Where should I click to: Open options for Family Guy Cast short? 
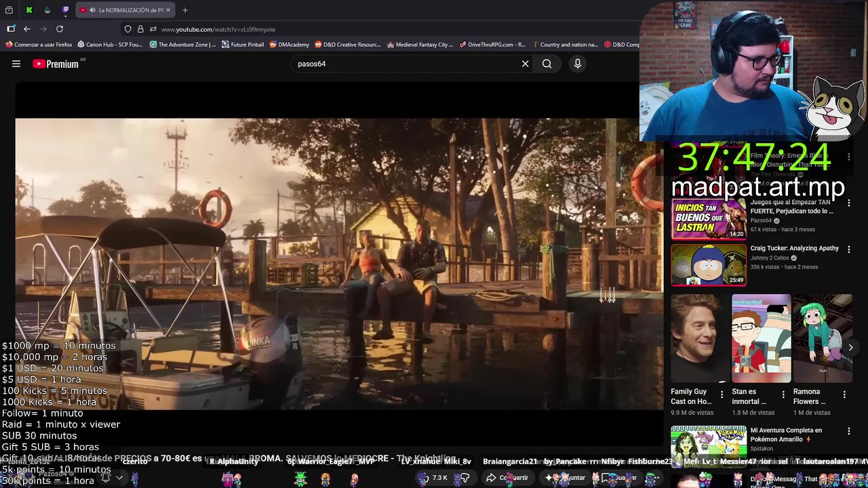pos(722,394)
